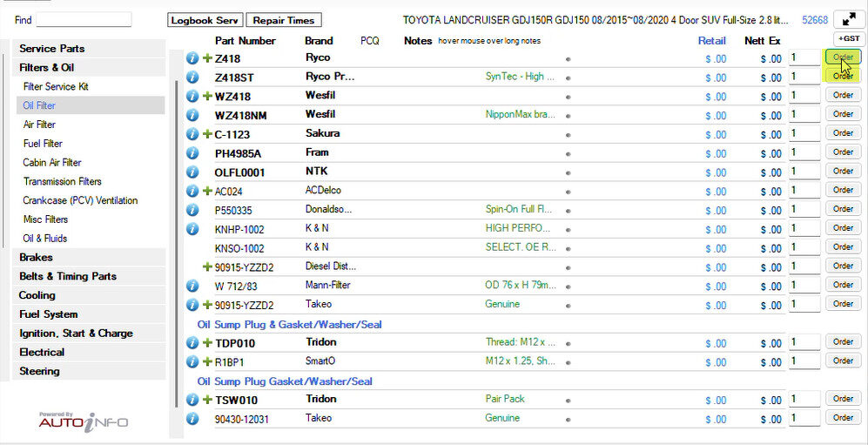Click info icon for W 712/83 Mann-Filter
The width and height of the screenshot is (868, 445).
tap(192, 287)
